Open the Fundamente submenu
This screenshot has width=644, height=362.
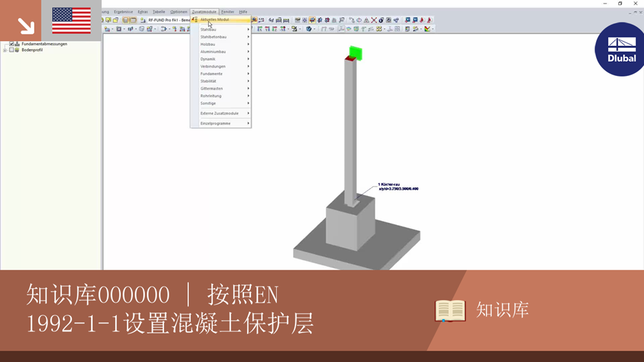[x=221, y=74]
